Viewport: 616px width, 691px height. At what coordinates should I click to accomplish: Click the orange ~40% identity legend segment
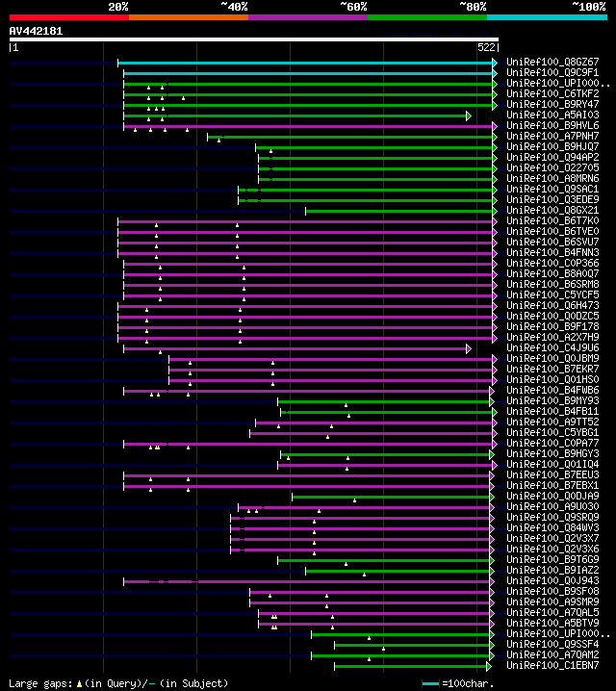(189, 17)
